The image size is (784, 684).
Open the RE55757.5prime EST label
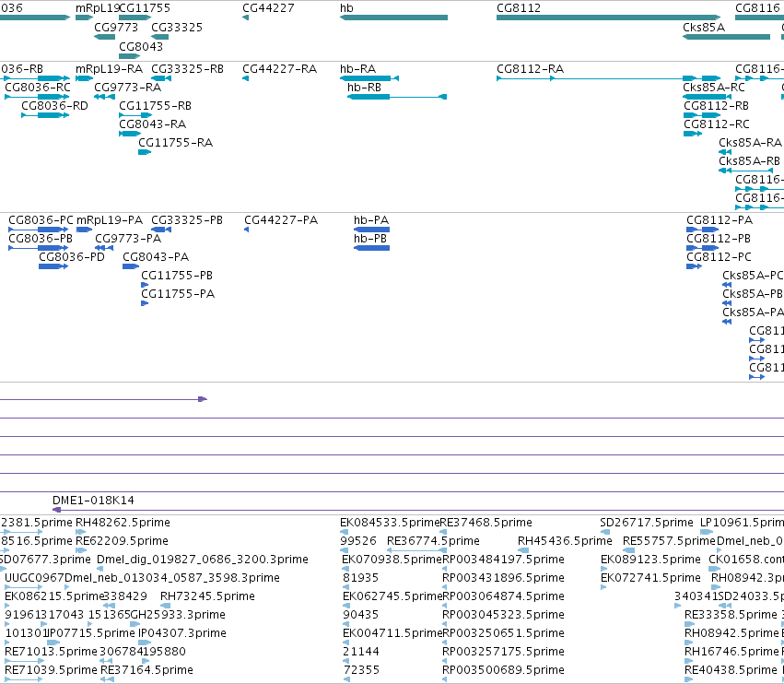point(669,541)
